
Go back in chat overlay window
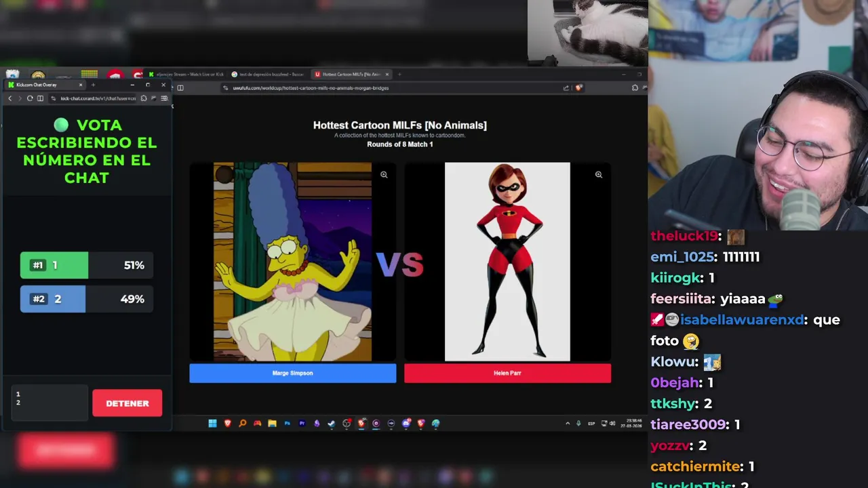[x=10, y=98]
